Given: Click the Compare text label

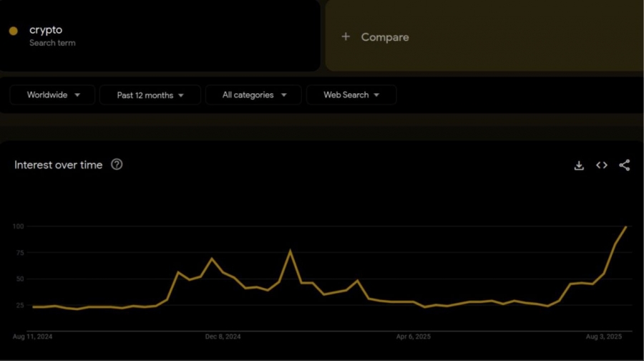Looking at the screenshot, I should pos(385,37).
